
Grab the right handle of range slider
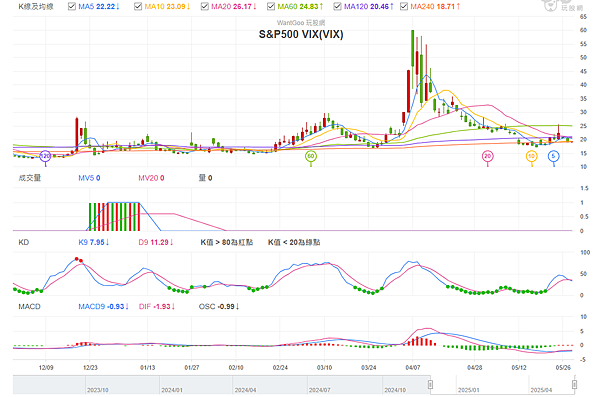(574, 384)
